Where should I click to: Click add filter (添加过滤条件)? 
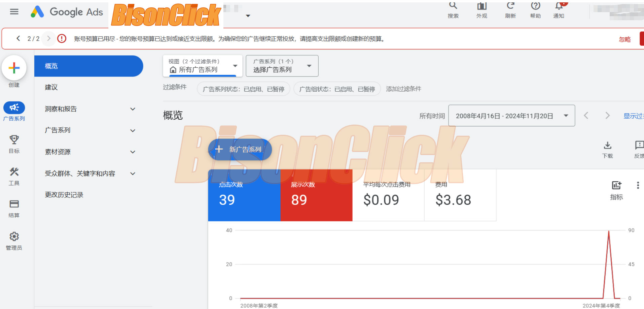tap(403, 89)
